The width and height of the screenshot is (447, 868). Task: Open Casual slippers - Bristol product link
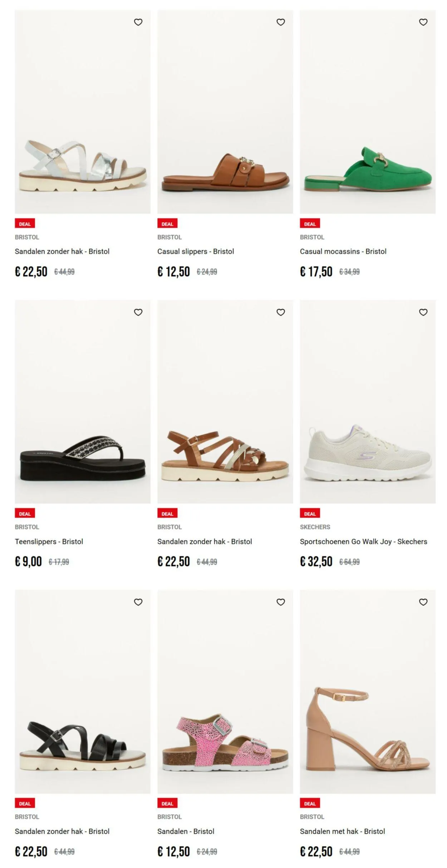point(196,252)
